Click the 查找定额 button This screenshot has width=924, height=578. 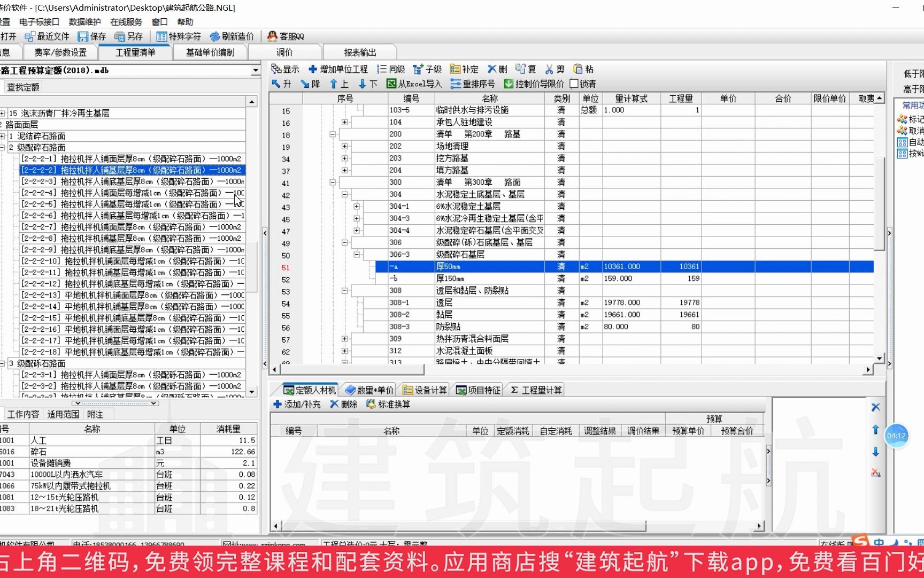coord(23,87)
